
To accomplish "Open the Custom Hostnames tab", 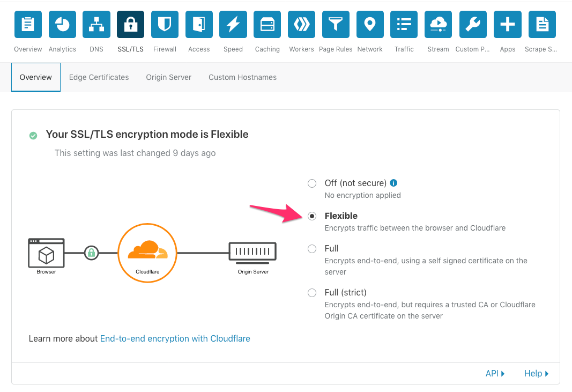I will tap(242, 77).
